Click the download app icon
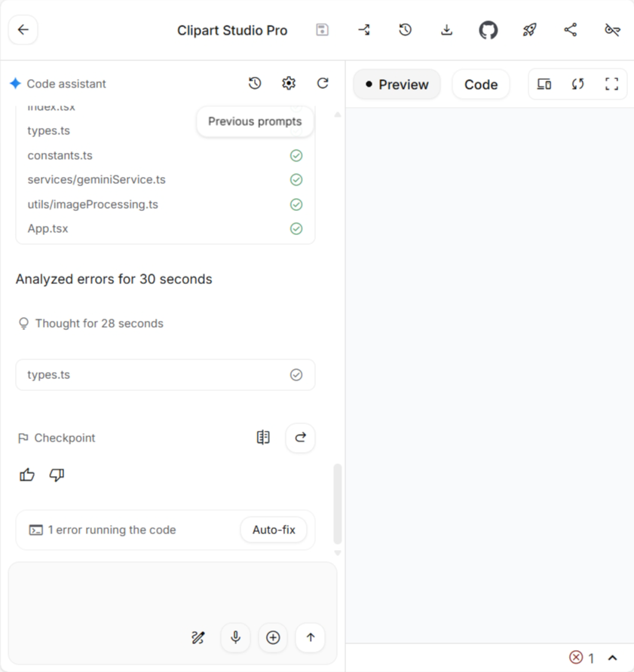This screenshot has width=634, height=672. [446, 30]
